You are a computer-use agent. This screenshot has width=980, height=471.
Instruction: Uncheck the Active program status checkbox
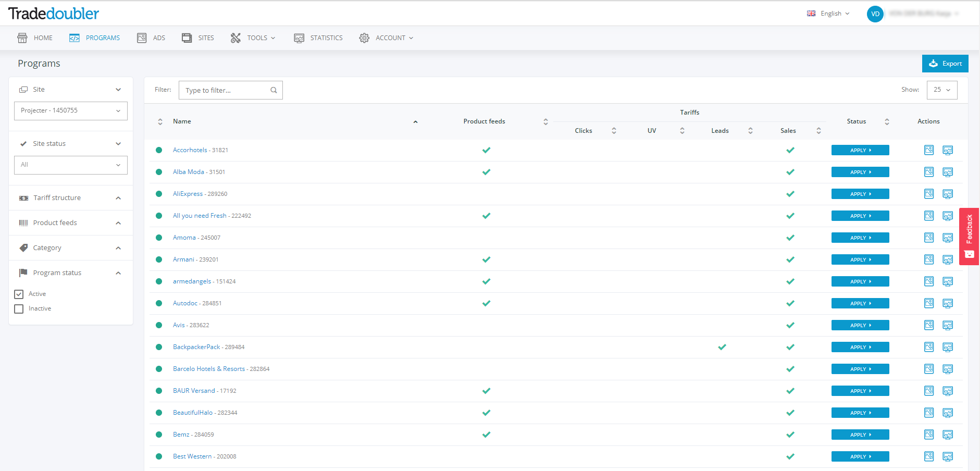click(x=19, y=294)
